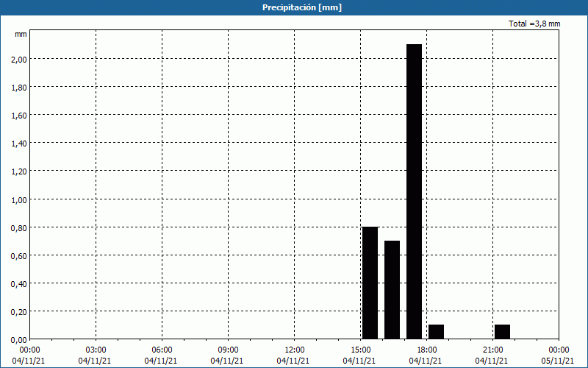Select the small bar right after 18:00
Screen dimensions: 588x368
(x=436, y=331)
